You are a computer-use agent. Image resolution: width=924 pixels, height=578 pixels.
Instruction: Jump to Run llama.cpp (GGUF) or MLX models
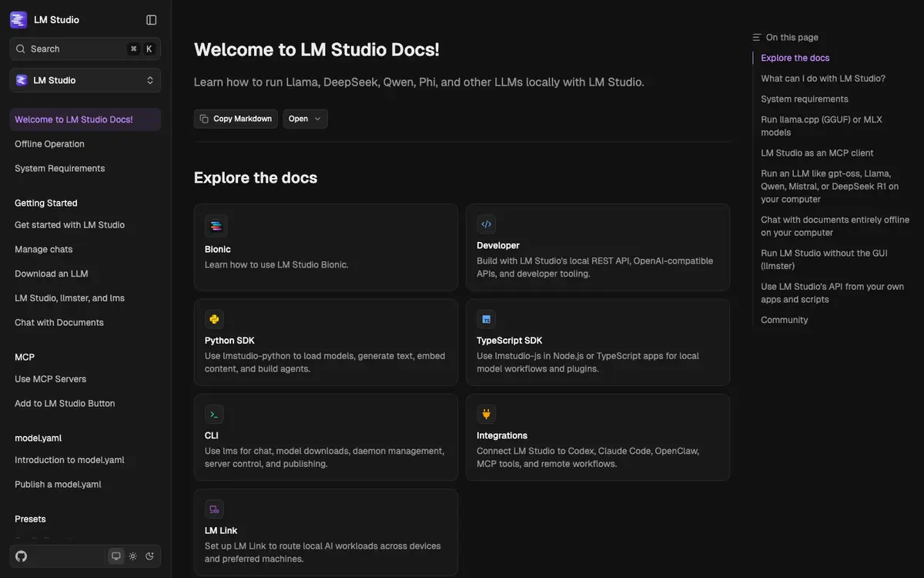point(822,126)
